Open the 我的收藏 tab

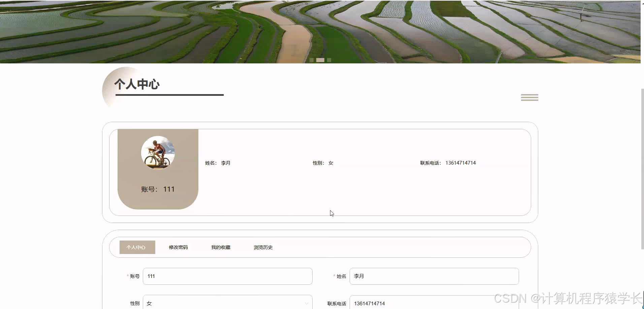pyautogui.click(x=221, y=247)
